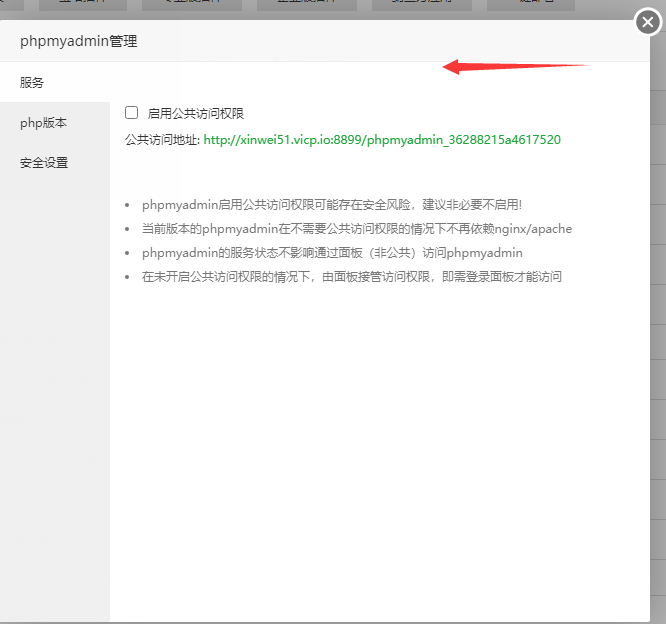The height and width of the screenshot is (624, 666).
Task: Select the security-risk warning note line
Action: 332,205
